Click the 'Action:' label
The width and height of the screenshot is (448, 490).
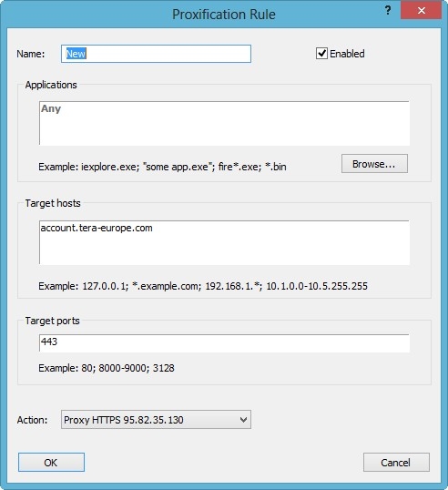coord(32,420)
